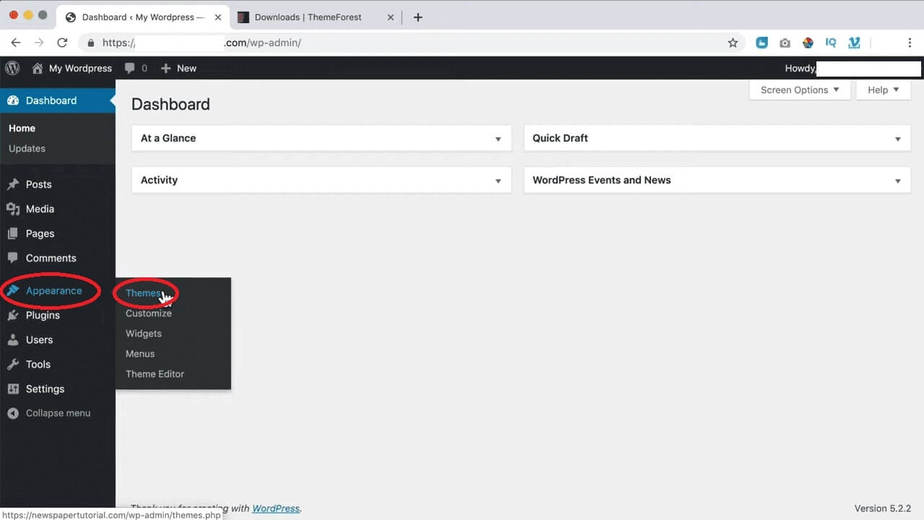Close the Downloads ThemeForest tab
924x520 pixels.
[390, 17]
